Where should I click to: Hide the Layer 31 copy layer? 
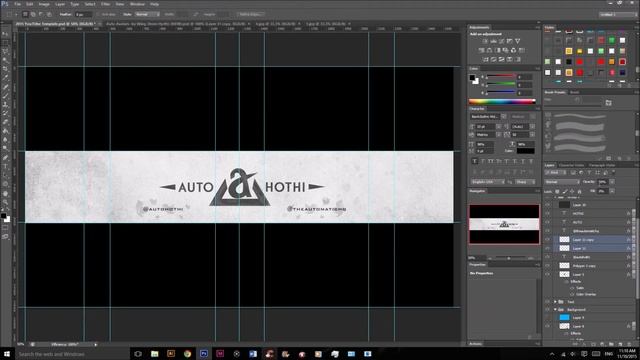[x=547, y=240]
